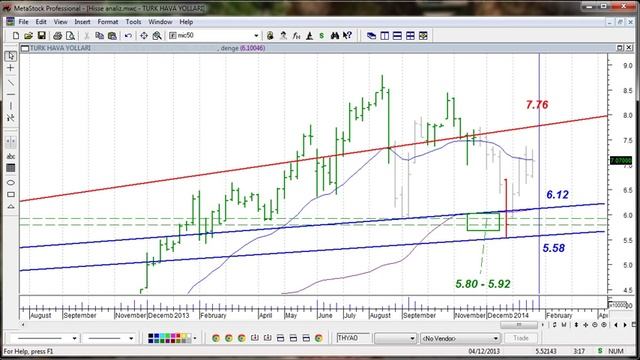Click the 04/12/2013 date in status bar

coord(483,351)
